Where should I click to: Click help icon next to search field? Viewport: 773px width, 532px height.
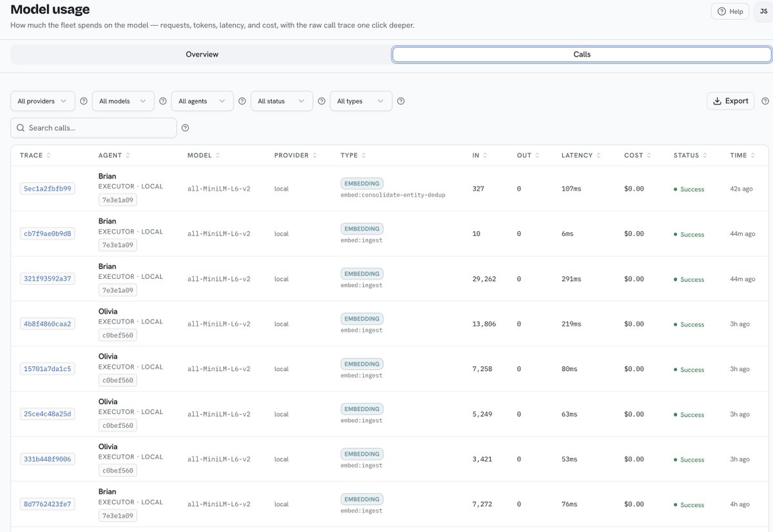[x=186, y=128]
